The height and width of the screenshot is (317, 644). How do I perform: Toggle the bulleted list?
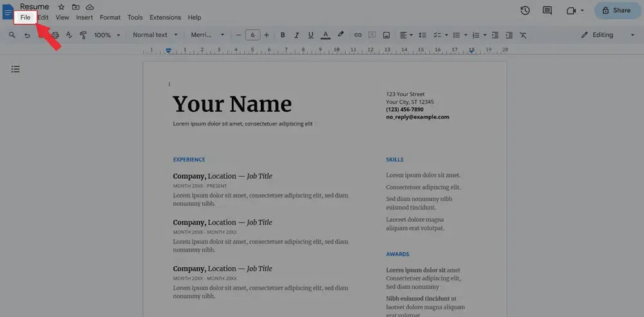click(x=457, y=35)
